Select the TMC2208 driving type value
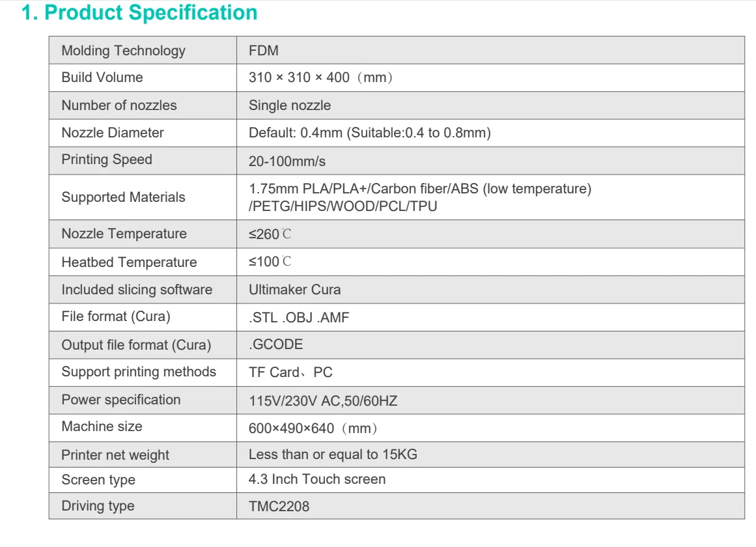Viewport: 756px width, 547px height. click(279, 506)
